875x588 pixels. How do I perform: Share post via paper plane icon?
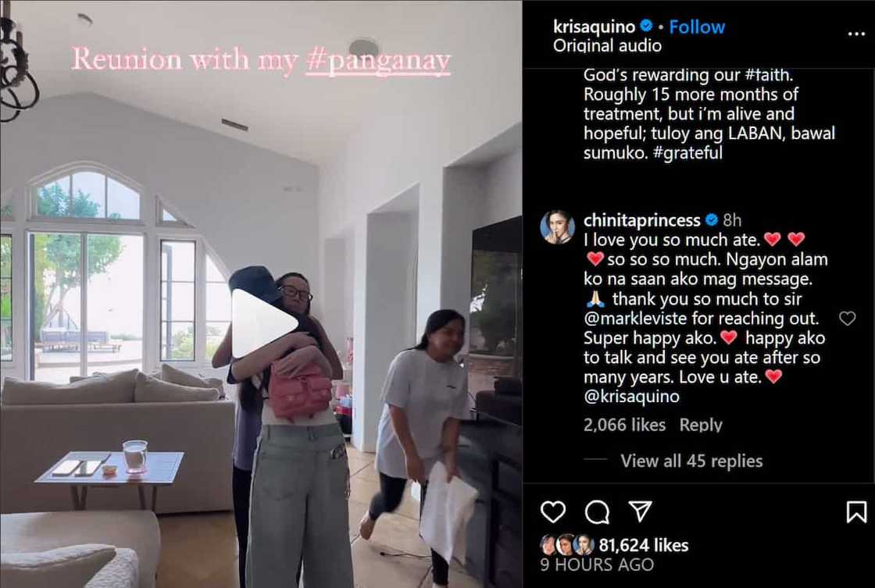[x=640, y=511]
